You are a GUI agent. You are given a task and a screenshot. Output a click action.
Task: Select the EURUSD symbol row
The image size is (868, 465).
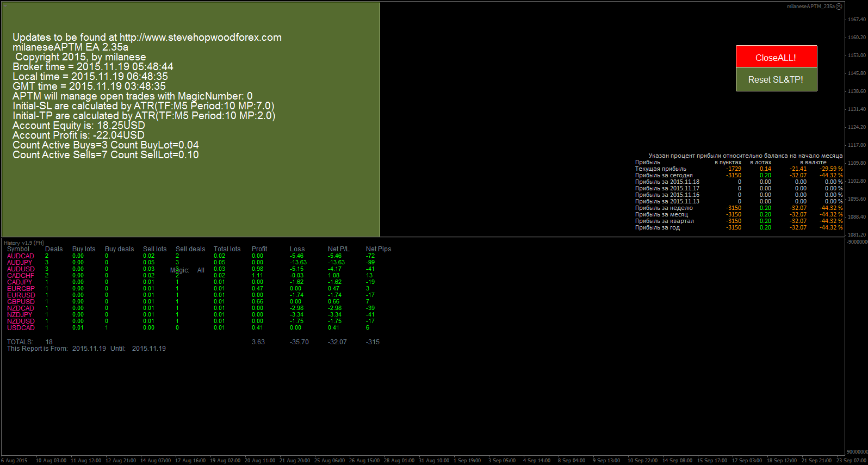point(191,295)
